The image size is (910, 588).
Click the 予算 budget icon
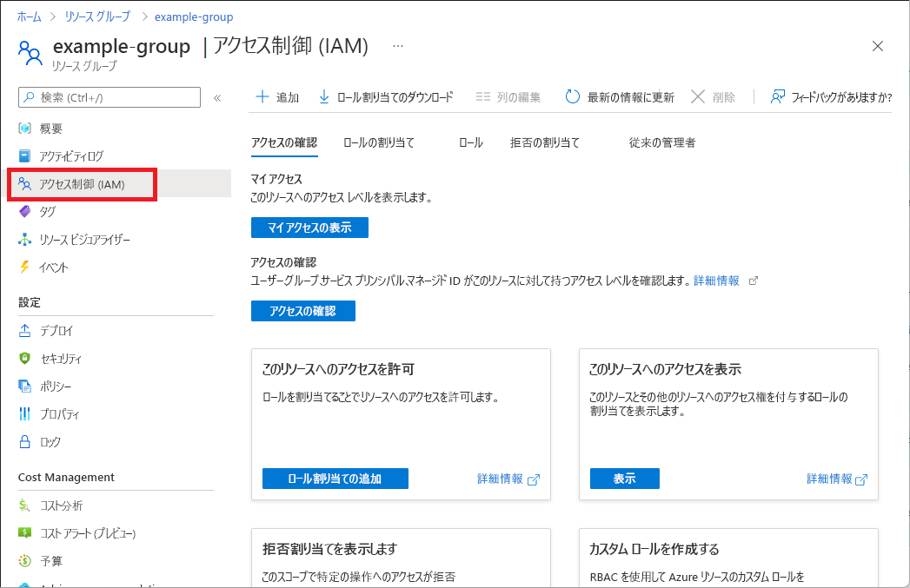click(x=24, y=561)
